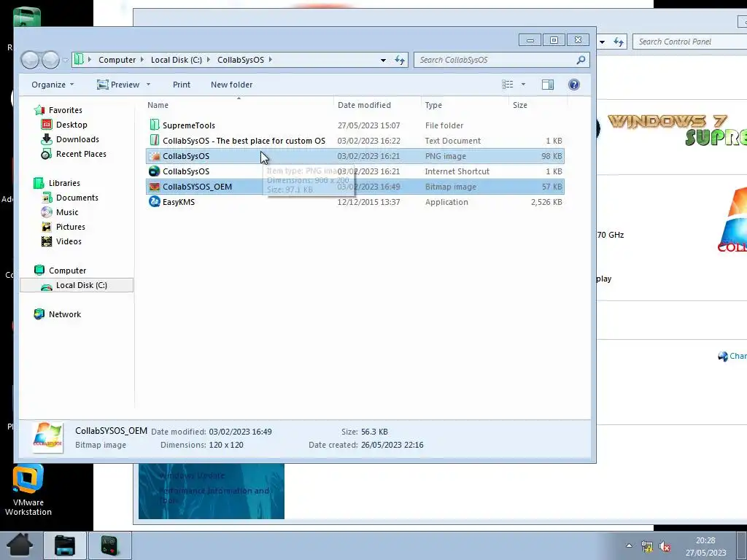
Task: Toggle the preview pane icon
Action: 548,85
